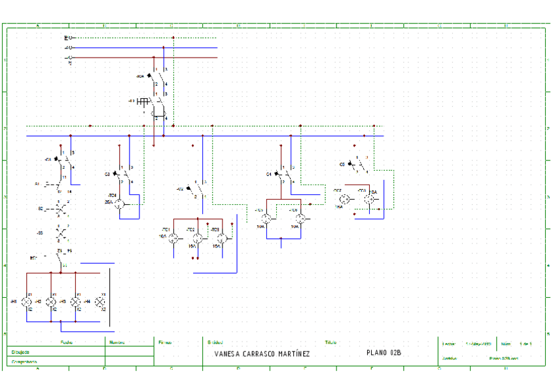
Task: Select the TC4 socket symbol rated 25A
Action: tap(120, 204)
